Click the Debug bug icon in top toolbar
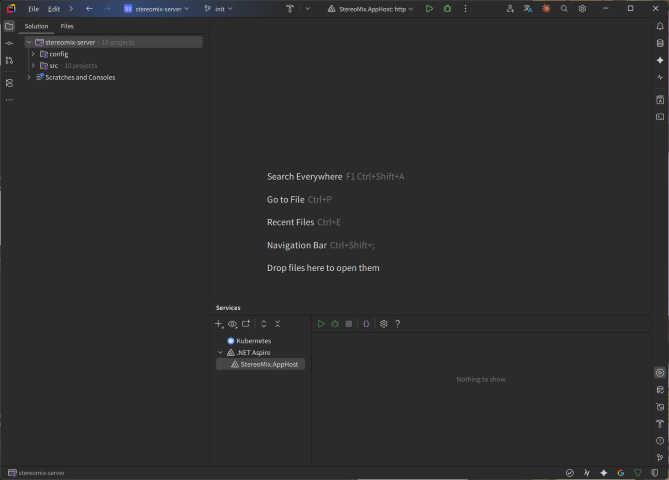Image resolution: width=669 pixels, height=480 pixels. (x=446, y=8)
